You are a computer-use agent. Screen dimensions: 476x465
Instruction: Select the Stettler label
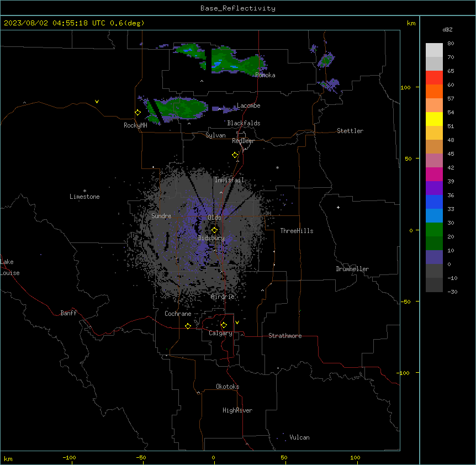350,131
